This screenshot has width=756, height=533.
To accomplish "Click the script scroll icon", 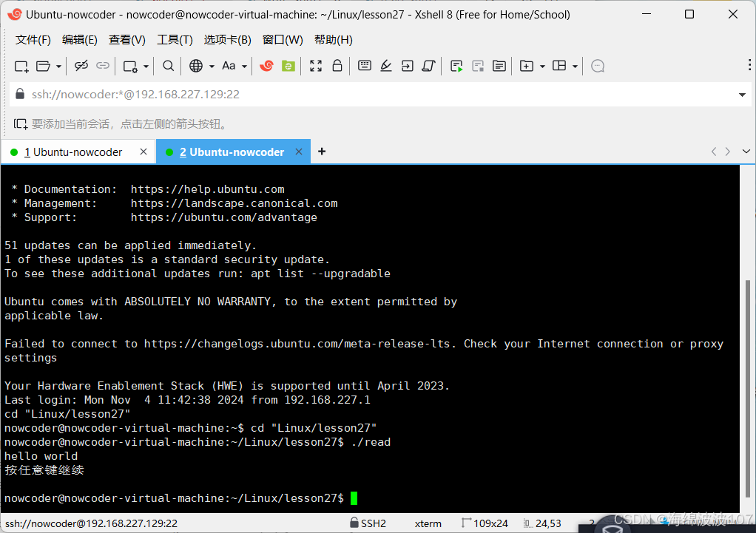I will click(x=428, y=66).
